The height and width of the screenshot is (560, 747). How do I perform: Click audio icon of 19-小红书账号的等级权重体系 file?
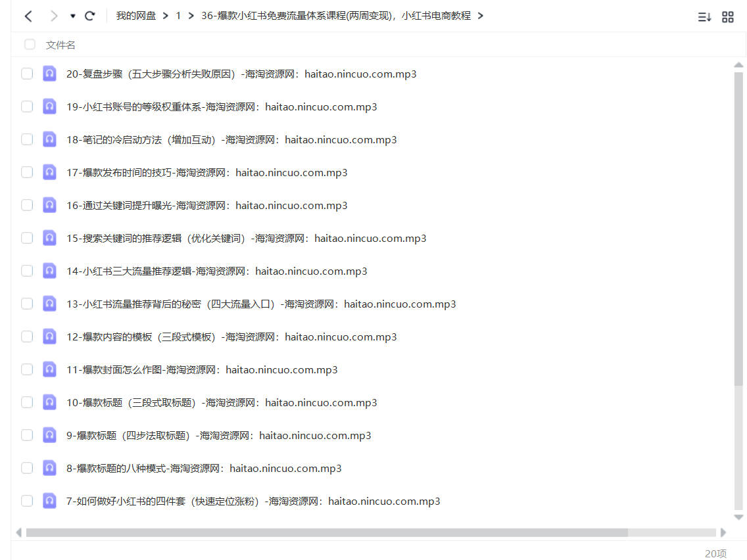click(x=49, y=106)
